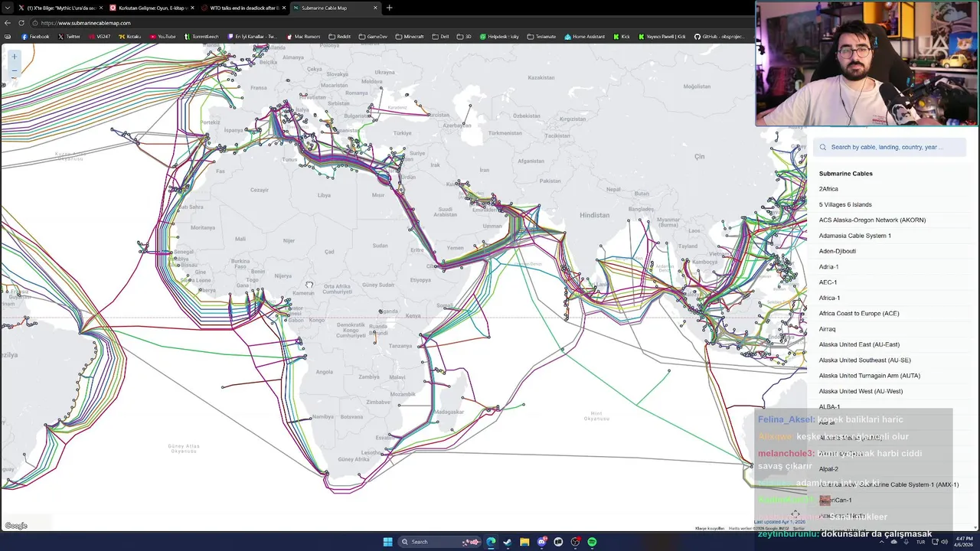
Task: Open the VG247 bookmark
Action: point(99,37)
